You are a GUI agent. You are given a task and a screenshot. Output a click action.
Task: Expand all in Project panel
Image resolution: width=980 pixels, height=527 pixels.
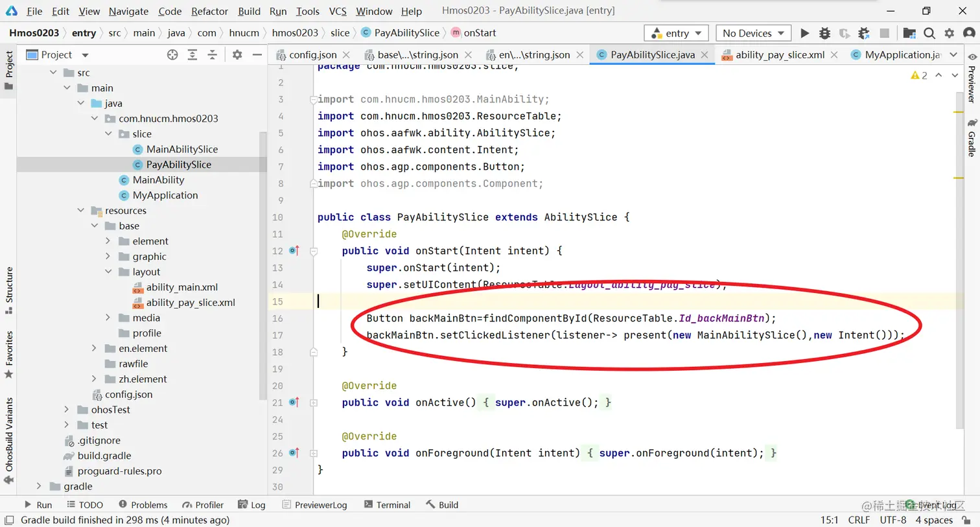pos(192,55)
